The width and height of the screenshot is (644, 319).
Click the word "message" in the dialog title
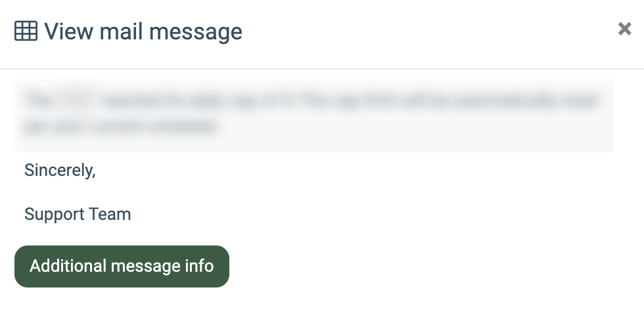[x=195, y=31]
